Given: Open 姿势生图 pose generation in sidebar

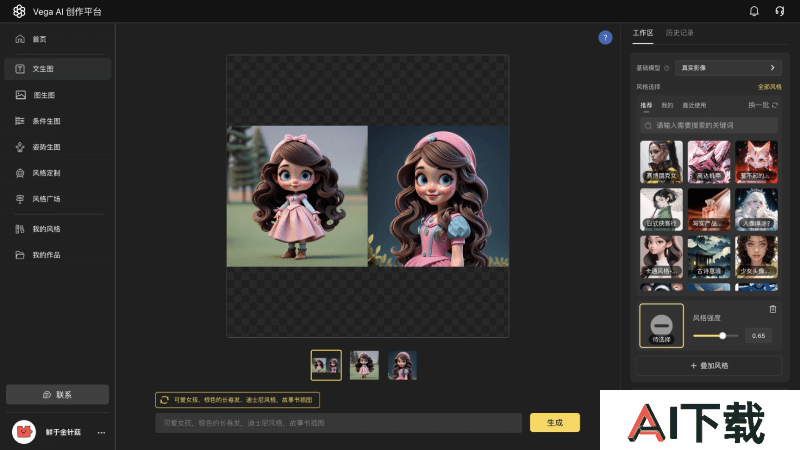Looking at the screenshot, I should click(x=57, y=147).
